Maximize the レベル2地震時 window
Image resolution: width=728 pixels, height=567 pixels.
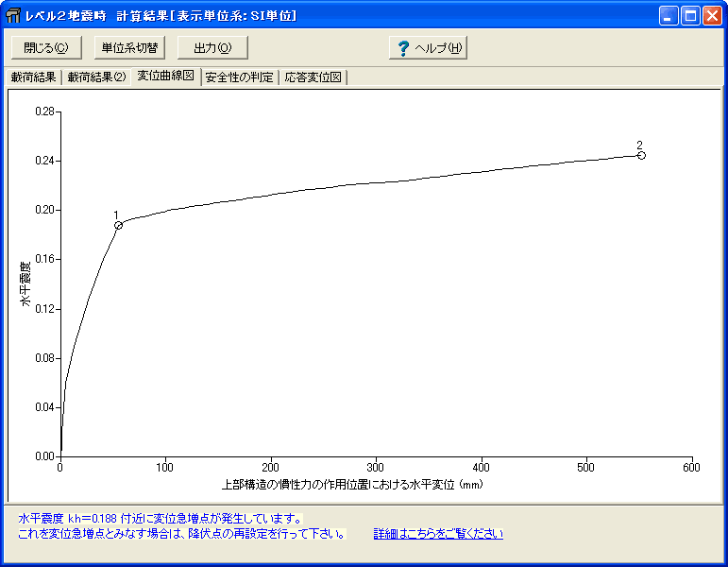690,16
